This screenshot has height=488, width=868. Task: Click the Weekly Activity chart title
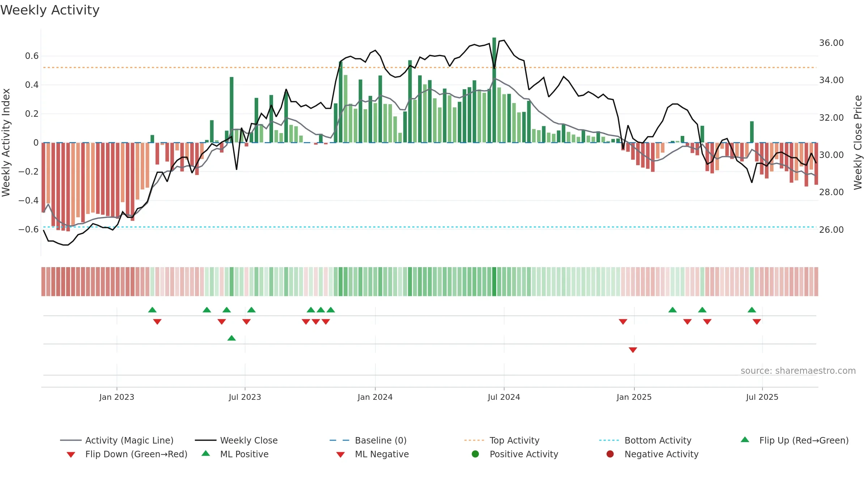coord(50,10)
